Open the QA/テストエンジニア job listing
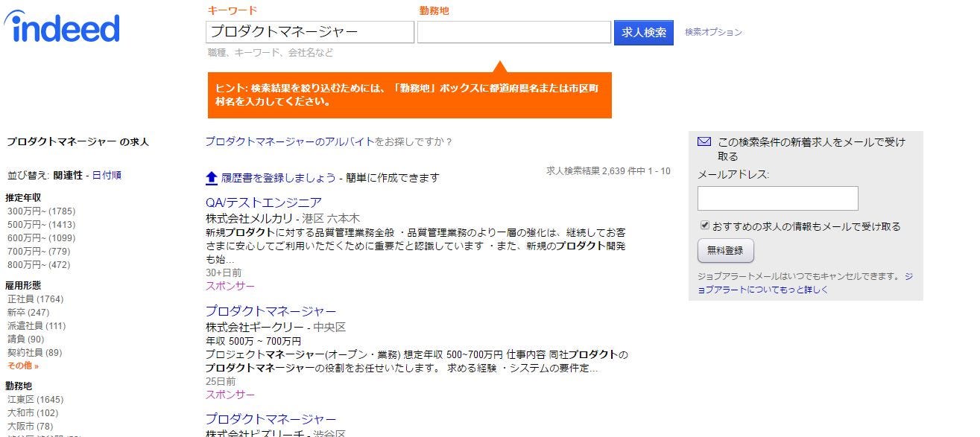Viewport: 980px width, 437px height. (264, 202)
